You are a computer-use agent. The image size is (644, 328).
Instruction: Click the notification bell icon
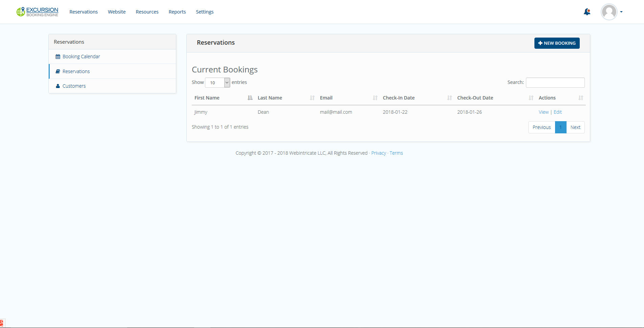point(587,12)
